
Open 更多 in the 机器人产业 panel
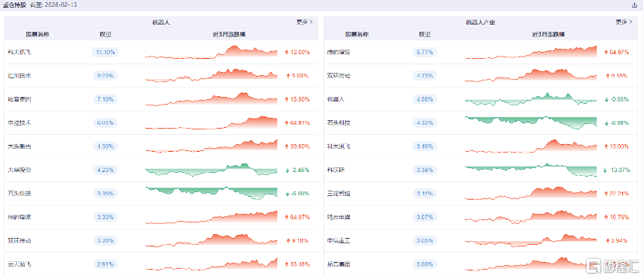(x=623, y=22)
